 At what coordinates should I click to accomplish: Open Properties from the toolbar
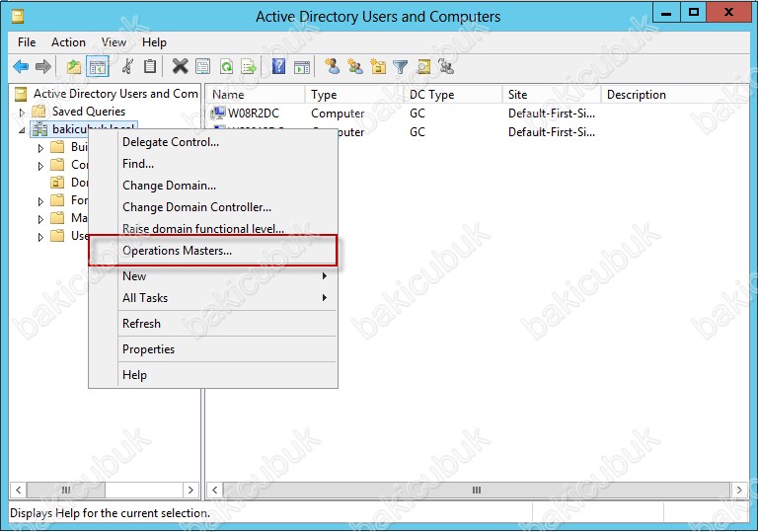coord(203,66)
